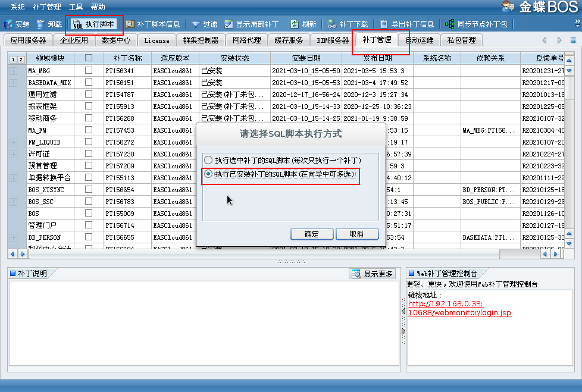
Task: Check the PT155913 row checkbox
Action: [89, 106]
